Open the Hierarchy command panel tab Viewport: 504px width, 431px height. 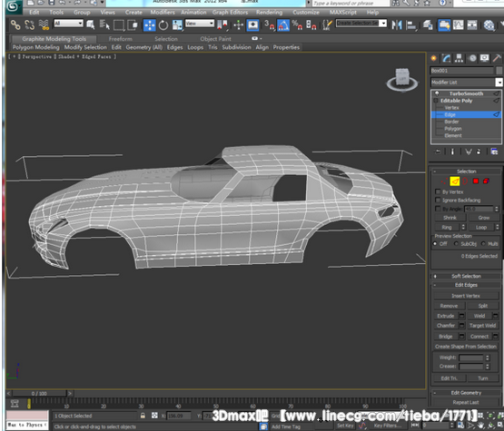click(x=459, y=58)
